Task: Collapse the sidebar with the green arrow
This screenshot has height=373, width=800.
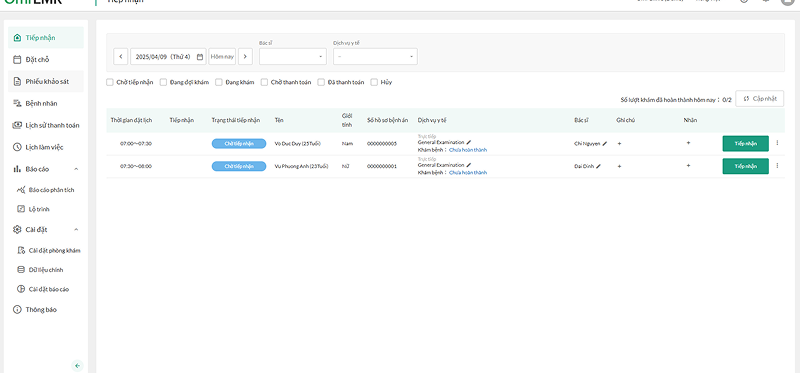Action: coord(77,365)
